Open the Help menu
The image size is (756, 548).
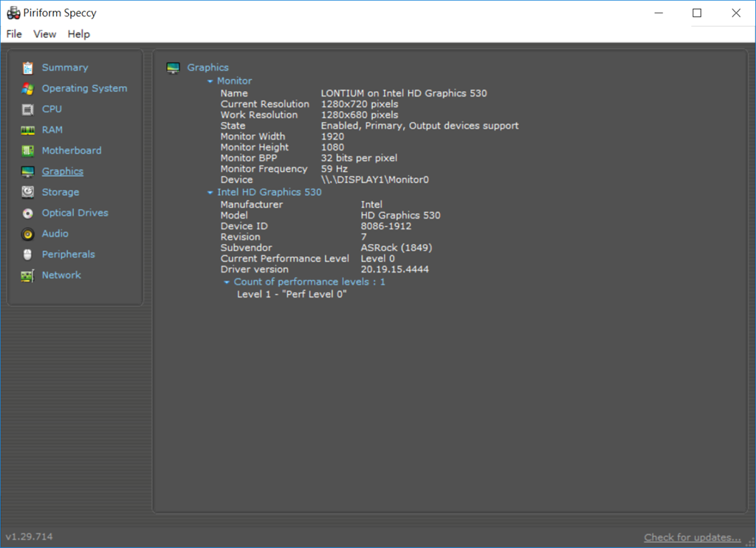coord(79,34)
